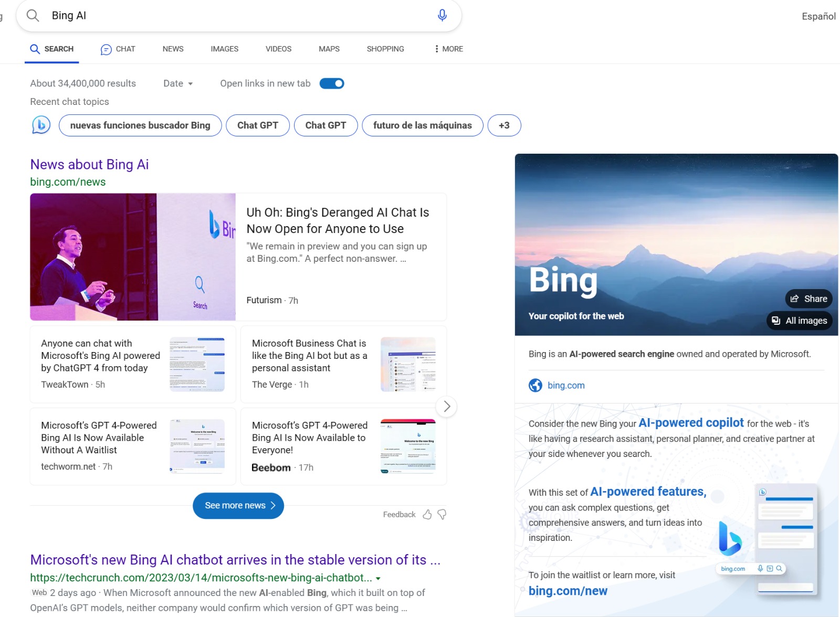The height and width of the screenshot is (617, 840).
Task: Open the techworm.net Without A Waitlist article
Action: tap(99, 438)
